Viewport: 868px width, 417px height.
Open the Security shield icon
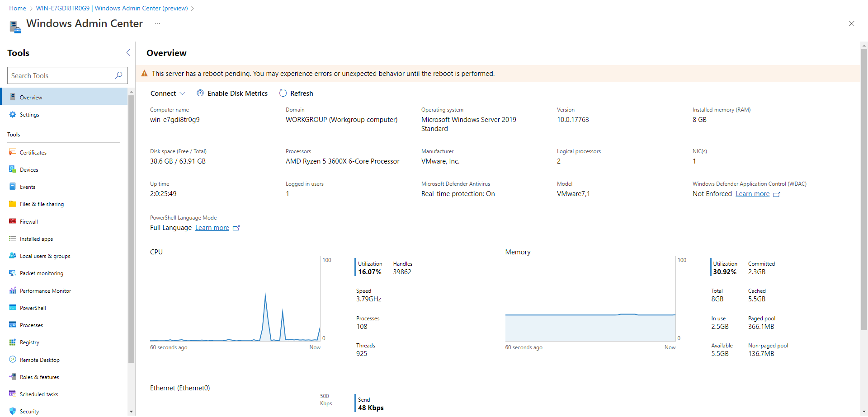click(13, 411)
